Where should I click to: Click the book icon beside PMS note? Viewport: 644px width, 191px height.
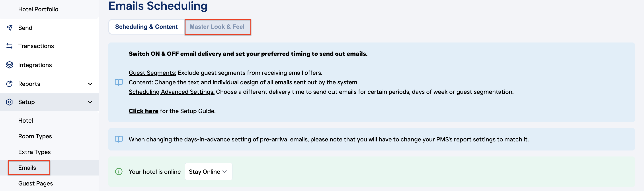tap(119, 139)
